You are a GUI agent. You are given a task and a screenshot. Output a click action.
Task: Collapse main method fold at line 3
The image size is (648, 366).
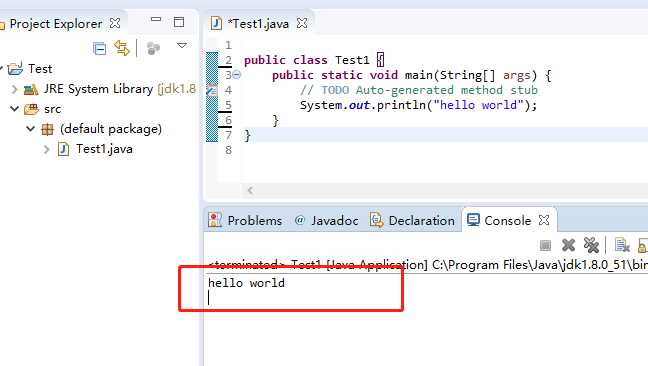(236, 75)
